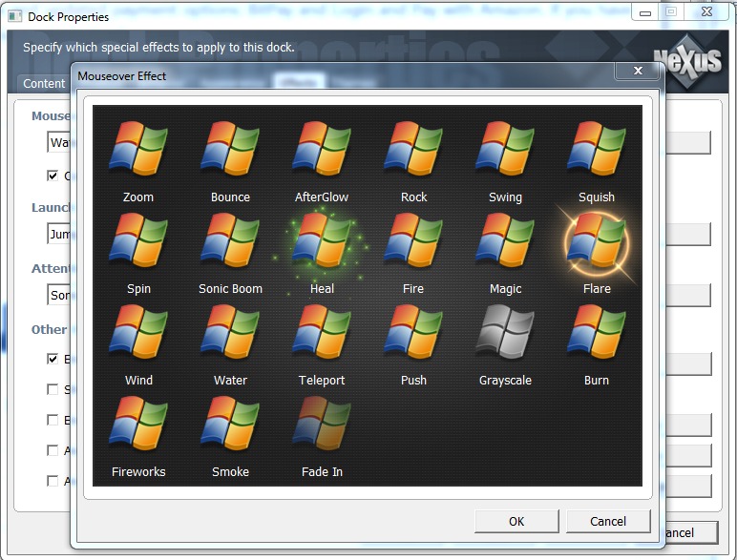Click the partially hidden Cancel button in Dock Properties
Viewport: 737px width, 560px height.
pyautogui.click(x=691, y=532)
